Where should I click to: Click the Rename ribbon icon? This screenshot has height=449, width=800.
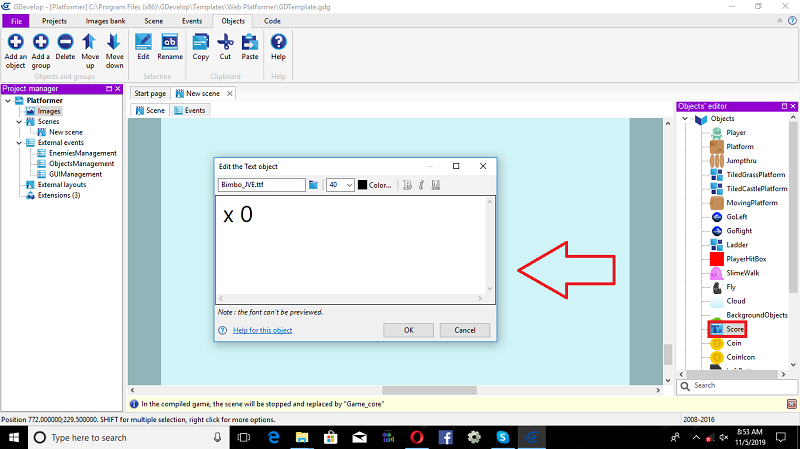tap(169, 42)
